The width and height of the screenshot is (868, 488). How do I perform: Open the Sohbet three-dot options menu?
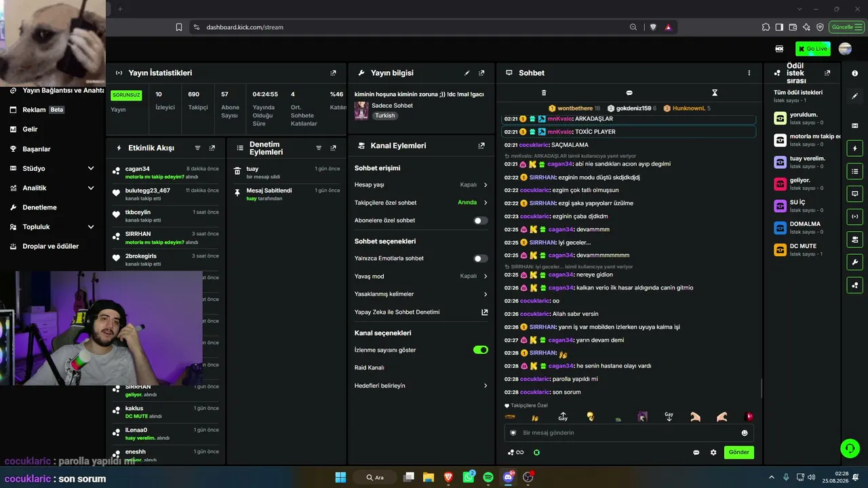pos(749,73)
